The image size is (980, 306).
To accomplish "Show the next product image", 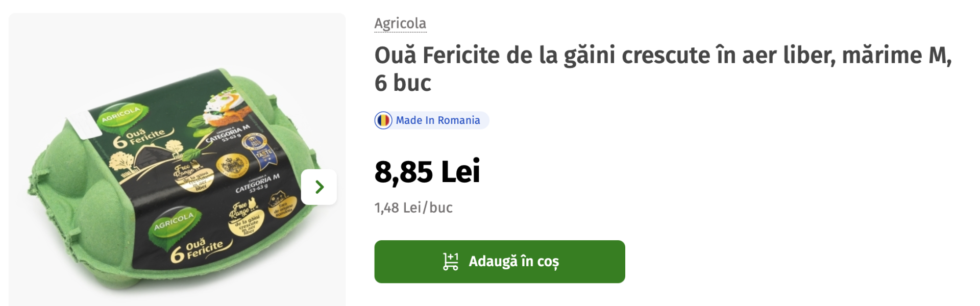I will [319, 187].
